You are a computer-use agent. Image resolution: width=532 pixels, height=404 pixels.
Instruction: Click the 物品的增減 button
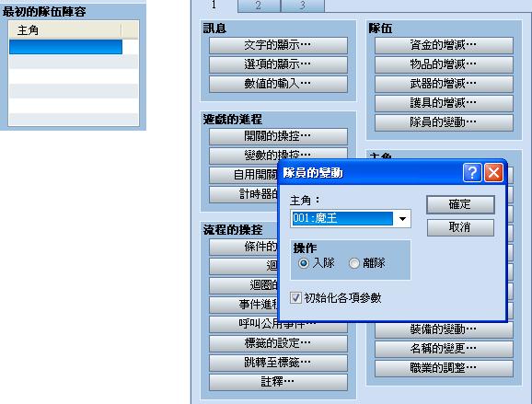pyautogui.click(x=444, y=64)
